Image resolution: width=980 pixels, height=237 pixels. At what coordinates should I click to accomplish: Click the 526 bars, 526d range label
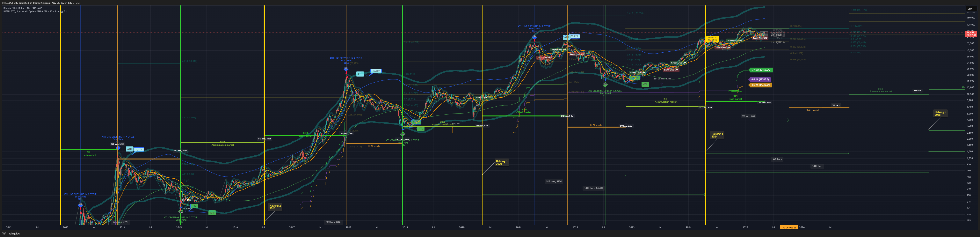(346, 134)
